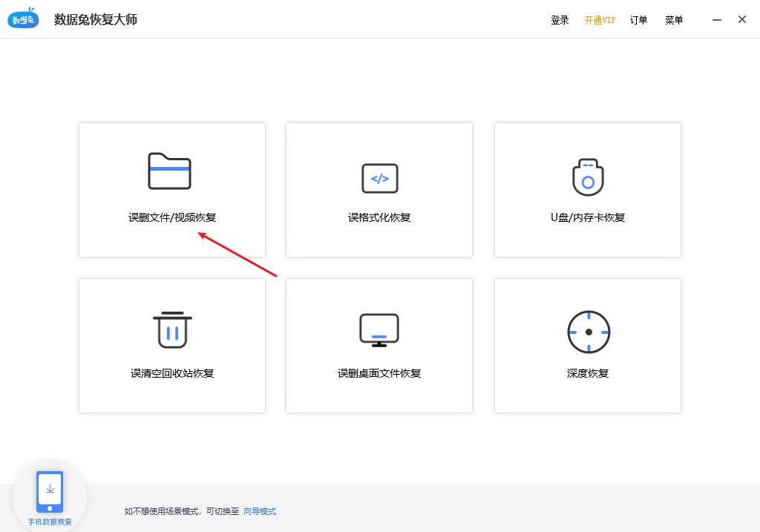The image size is (760, 532).
Task: Open the U盘/内存卡恢复 card
Action: click(587, 190)
